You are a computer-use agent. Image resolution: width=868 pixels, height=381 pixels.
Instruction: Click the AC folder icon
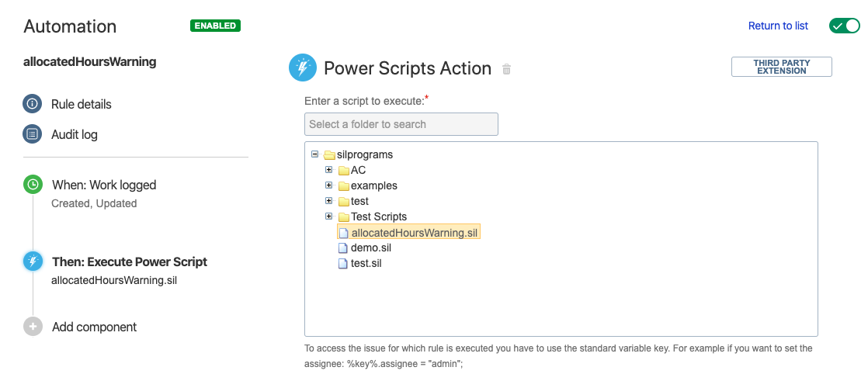pyautogui.click(x=343, y=170)
